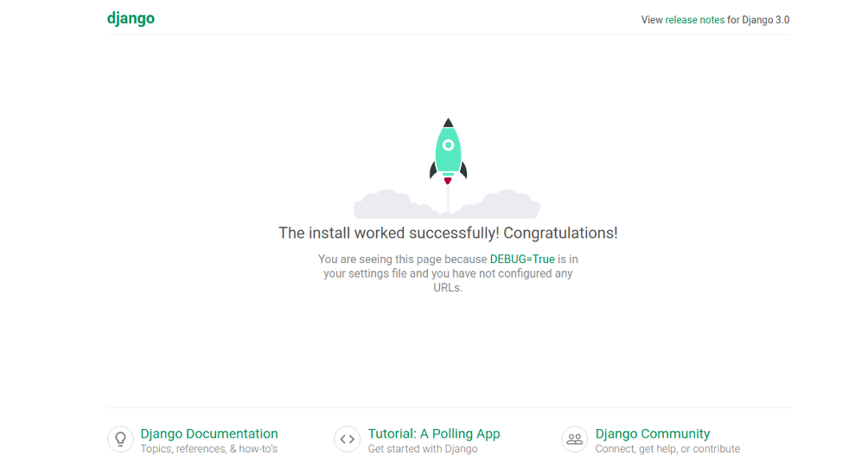The height and width of the screenshot is (468, 868).
Task: Click 'for Django 3.0' text in header
Action: pos(758,20)
